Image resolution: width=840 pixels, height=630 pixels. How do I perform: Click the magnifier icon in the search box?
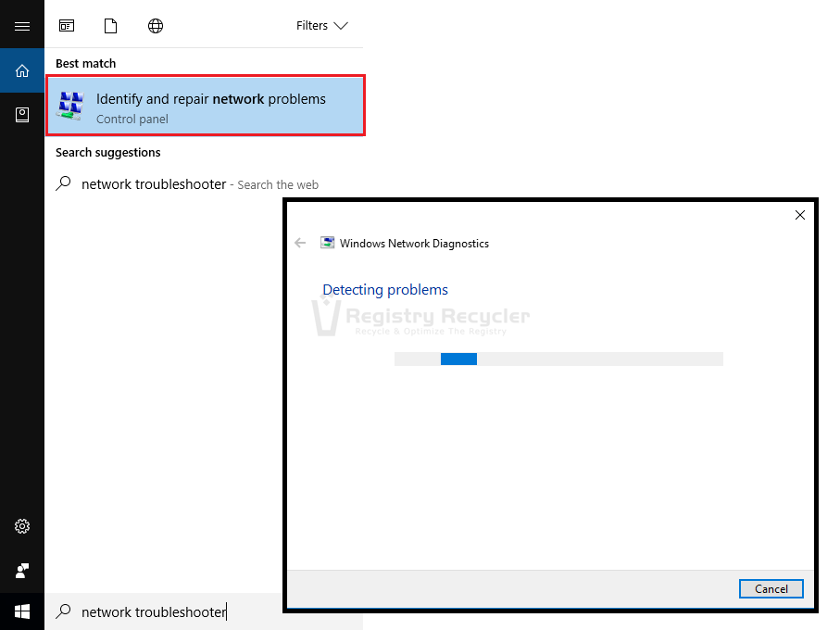pos(63,611)
